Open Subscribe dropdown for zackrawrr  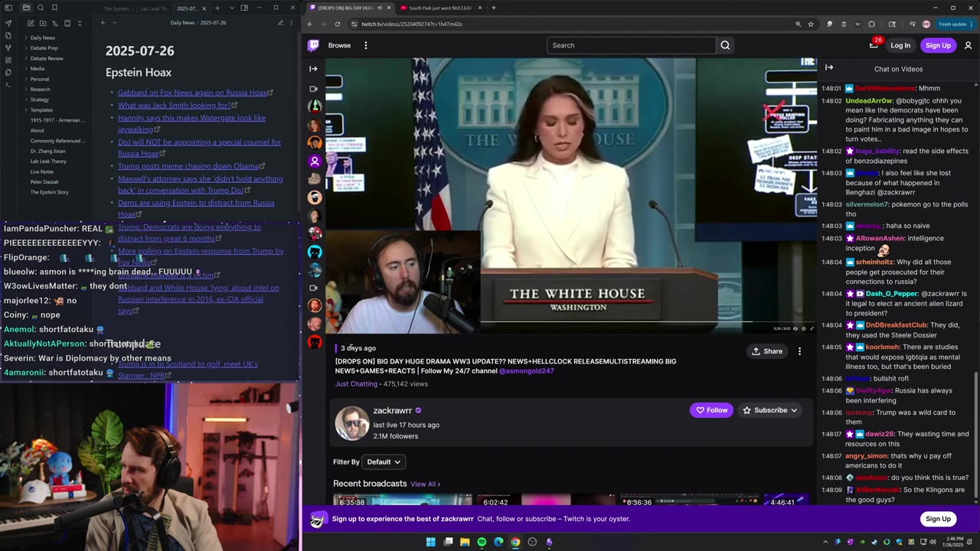click(770, 410)
